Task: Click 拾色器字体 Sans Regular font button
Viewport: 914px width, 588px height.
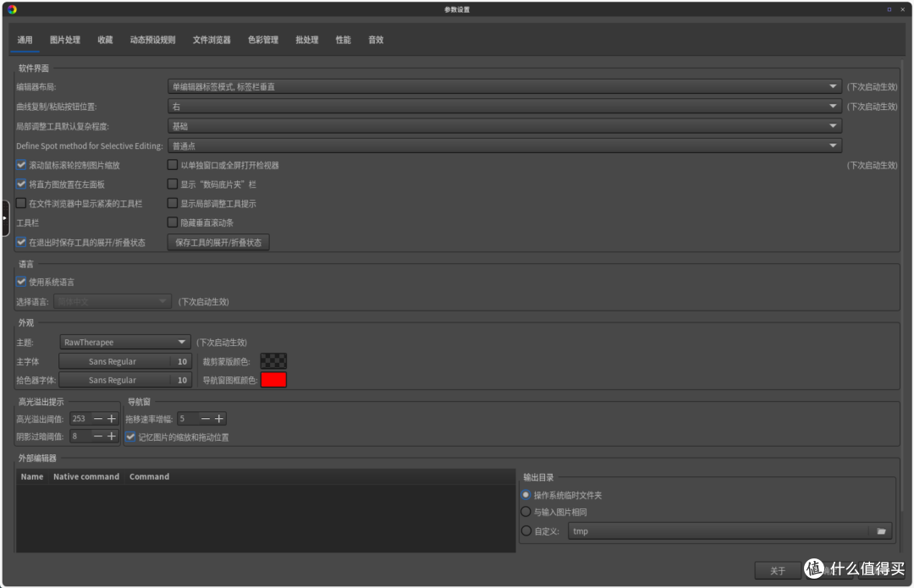Action: pos(124,381)
